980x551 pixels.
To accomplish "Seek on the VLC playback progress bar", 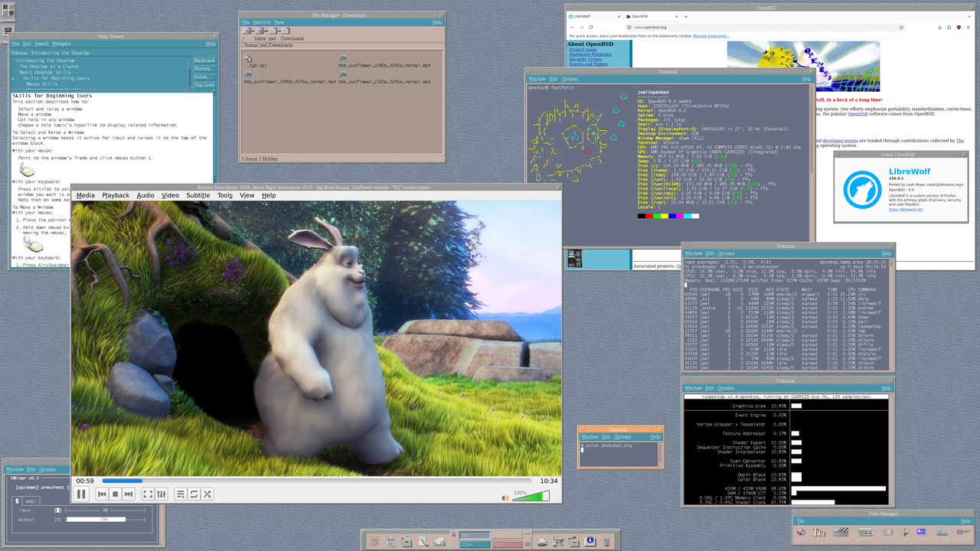I will [317, 481].
